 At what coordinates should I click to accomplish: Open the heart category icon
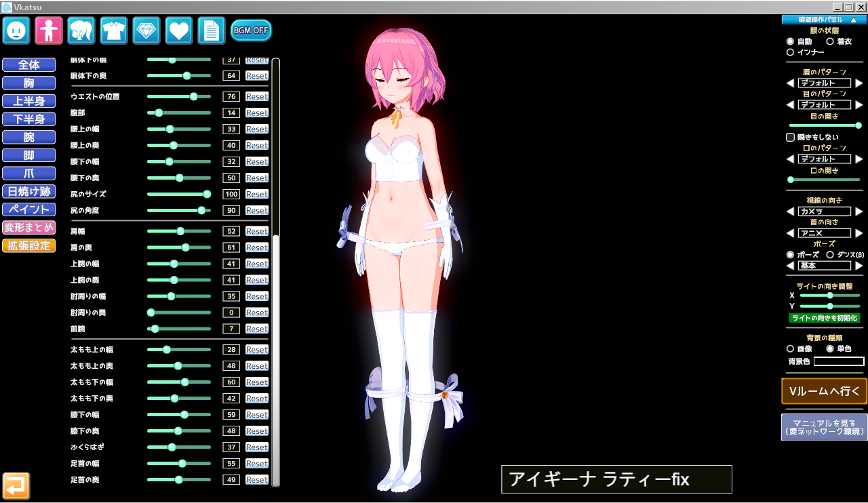pyautogui.click(x=179, y=31)
